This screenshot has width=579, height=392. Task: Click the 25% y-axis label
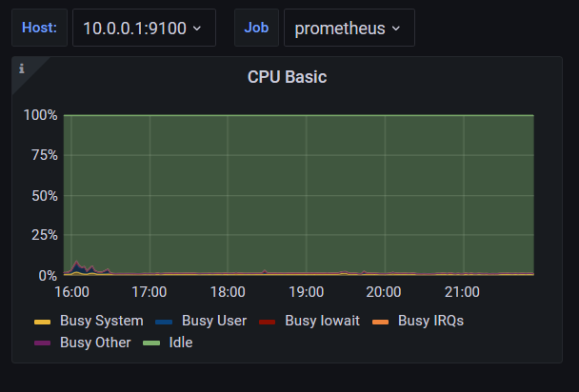tap(45, 235)
